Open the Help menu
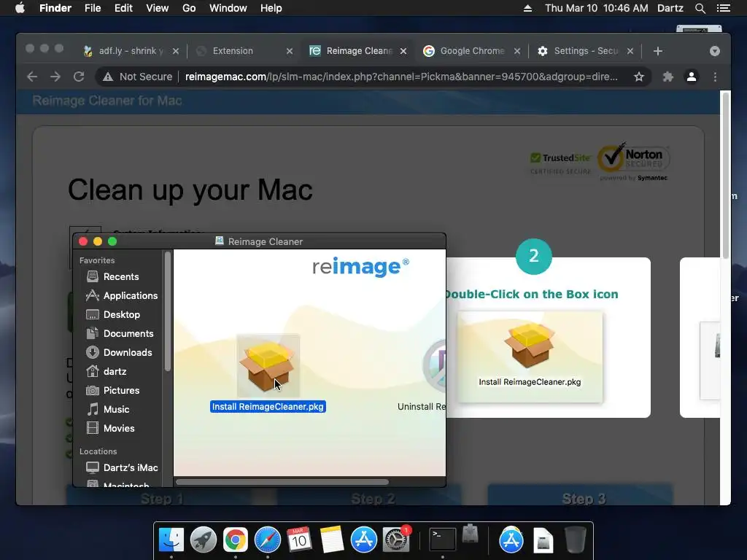Image resolution: width=747 pixels, height=560 pixels. point(271,8)
